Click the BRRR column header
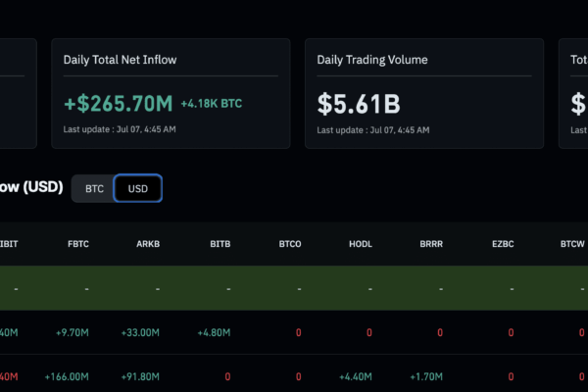The image size is (588, 392). [x=431, y=244]
